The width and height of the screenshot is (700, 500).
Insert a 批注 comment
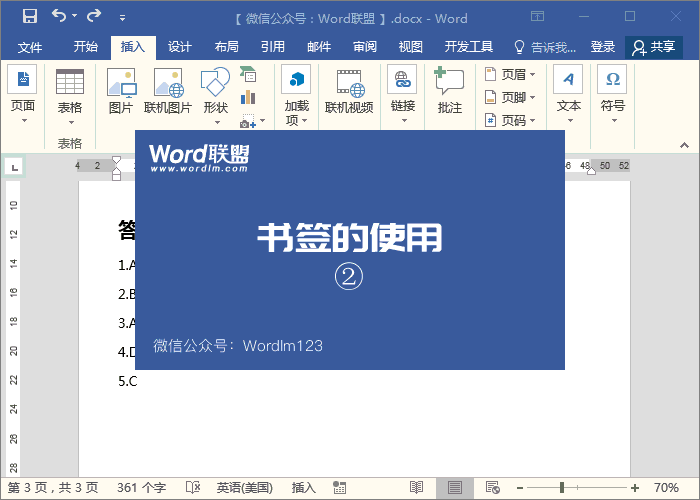pos(450,91)
